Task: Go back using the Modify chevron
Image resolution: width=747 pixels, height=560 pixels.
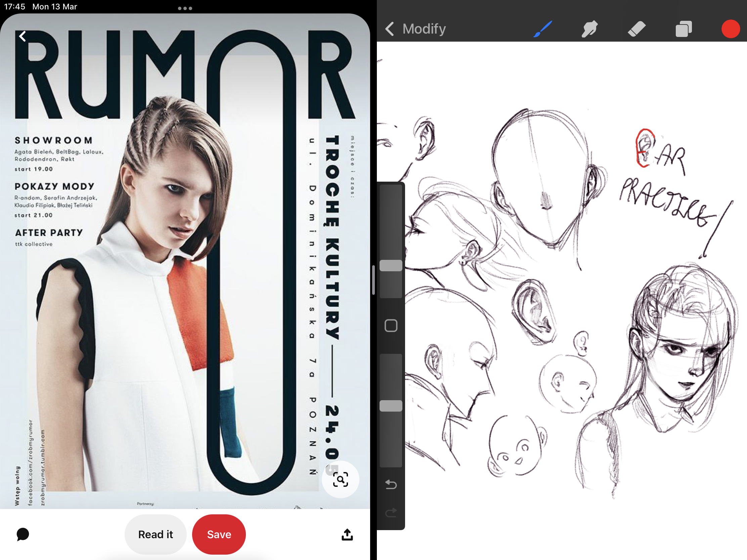Action: 390,29
